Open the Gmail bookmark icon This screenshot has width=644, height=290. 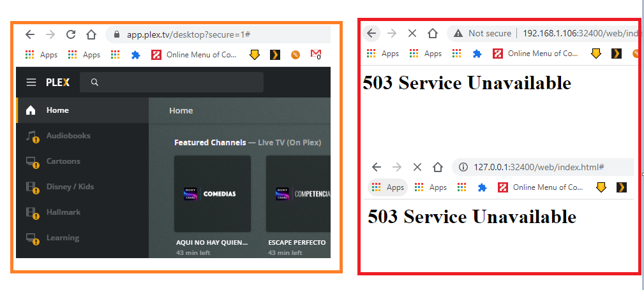[315, 54]
